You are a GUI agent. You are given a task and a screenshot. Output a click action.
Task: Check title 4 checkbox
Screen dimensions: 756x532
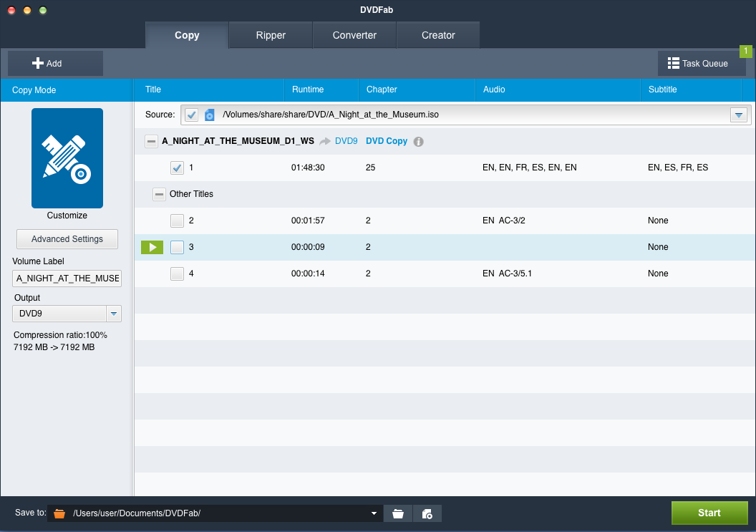177,274
